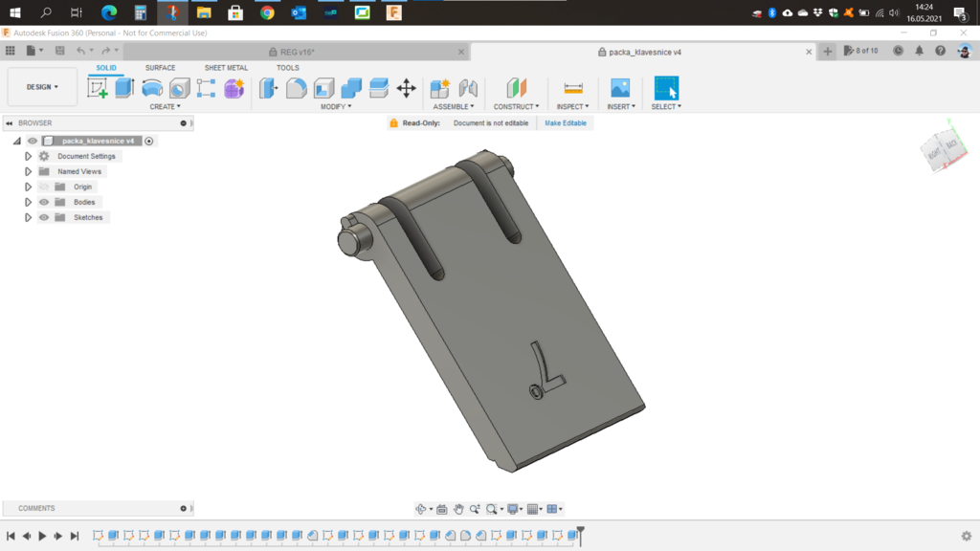Choose the Fillet tool in Modify

tap(297, 89)
